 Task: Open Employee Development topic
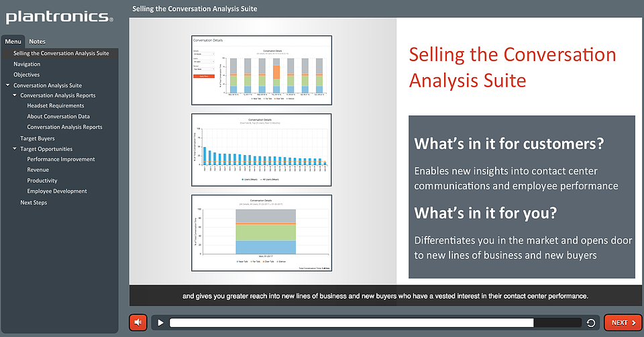(56, 191)
